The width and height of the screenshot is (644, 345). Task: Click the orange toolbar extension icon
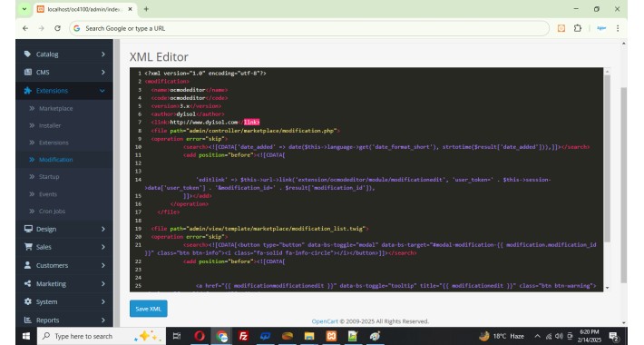[561, 28]
